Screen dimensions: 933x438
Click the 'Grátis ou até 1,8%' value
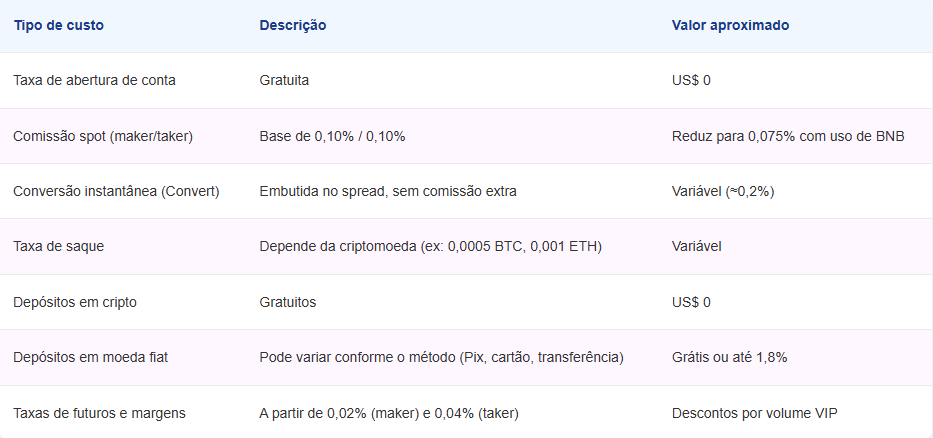729,357
